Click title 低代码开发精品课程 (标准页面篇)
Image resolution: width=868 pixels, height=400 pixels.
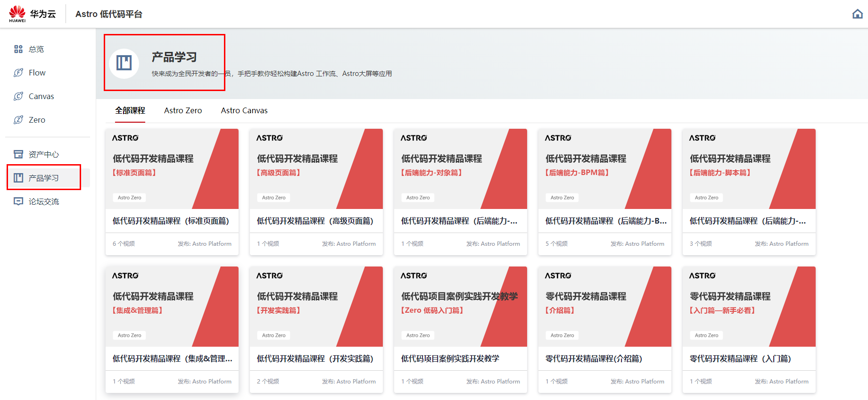tap(171, 221)
